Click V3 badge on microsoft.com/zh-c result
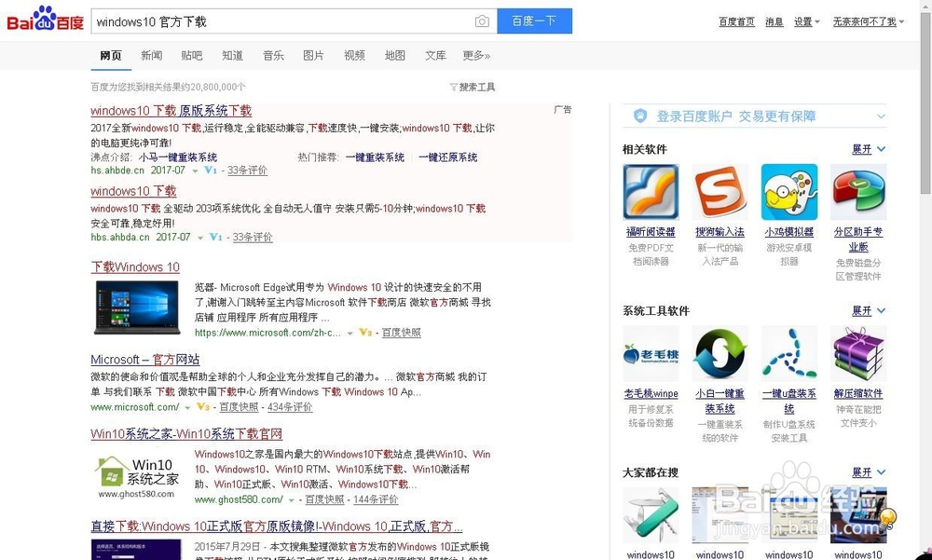This screenshot has width=932, height=560. pyautogui.click(x=365, y=333)
